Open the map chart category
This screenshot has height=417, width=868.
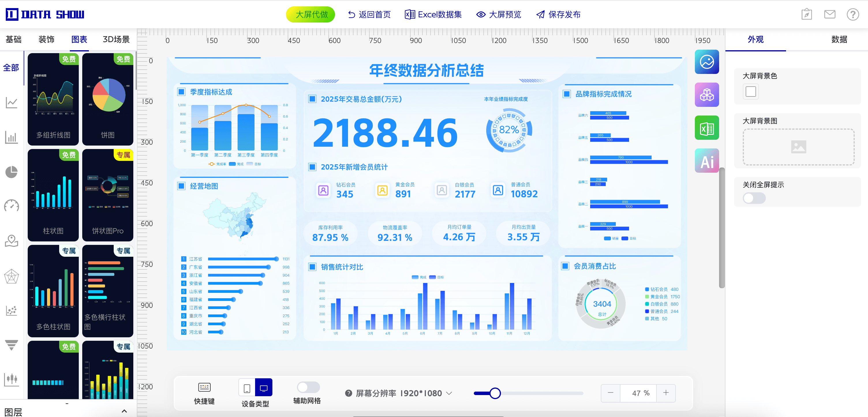pos(12,241)
